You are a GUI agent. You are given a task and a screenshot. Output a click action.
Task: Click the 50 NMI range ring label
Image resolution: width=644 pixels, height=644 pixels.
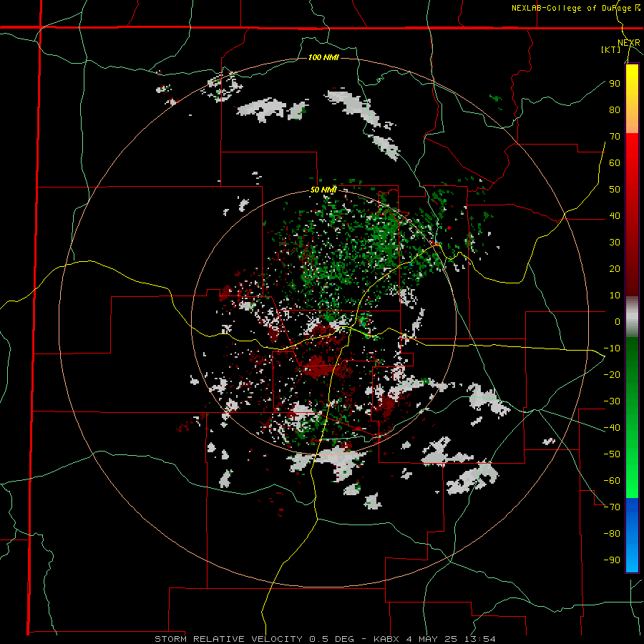pos(323,190)
